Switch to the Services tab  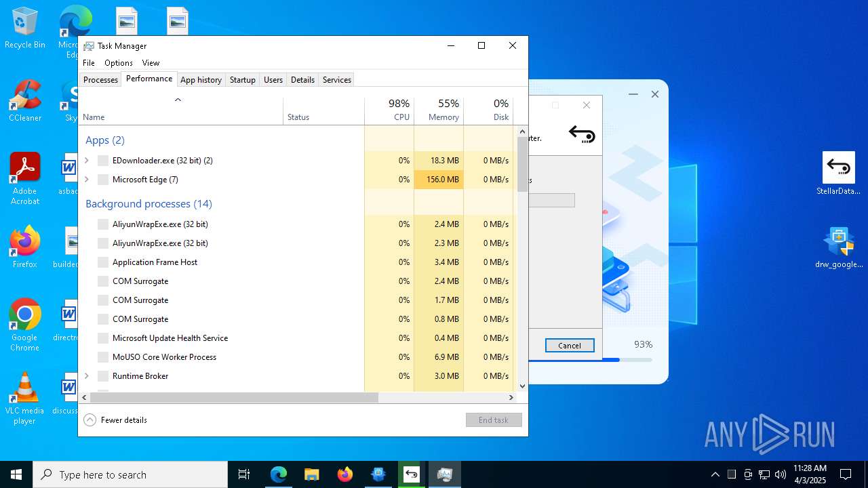[337, 80]
